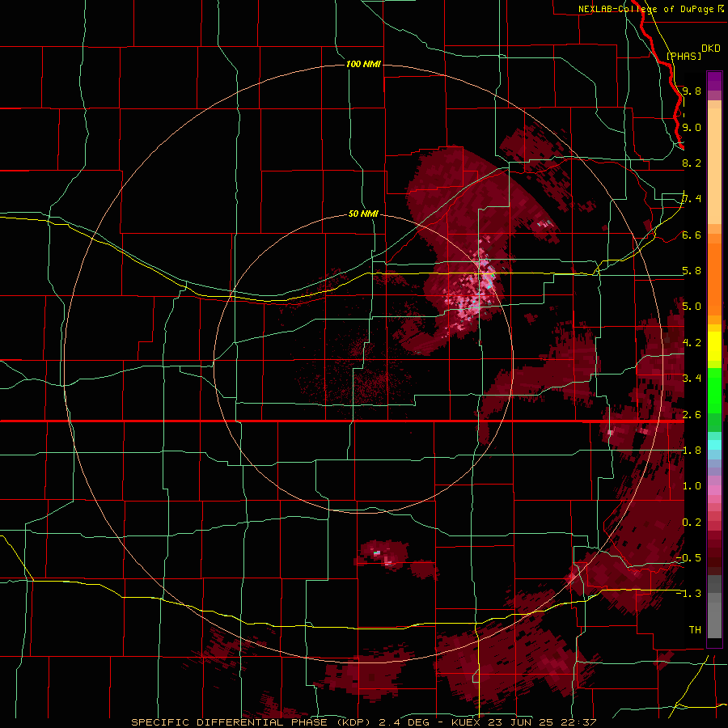Click the 'NEXLAB-College of DuPage' credit text
728x728 pixels.
(x=645, y=9)
